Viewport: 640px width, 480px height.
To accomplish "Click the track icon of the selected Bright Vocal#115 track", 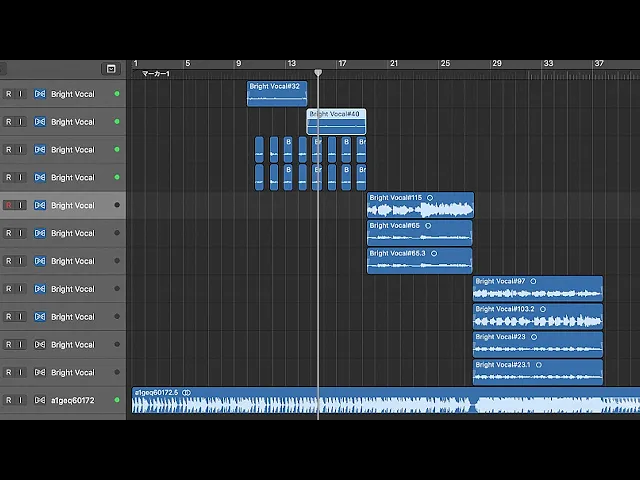I will pos(40,205).
